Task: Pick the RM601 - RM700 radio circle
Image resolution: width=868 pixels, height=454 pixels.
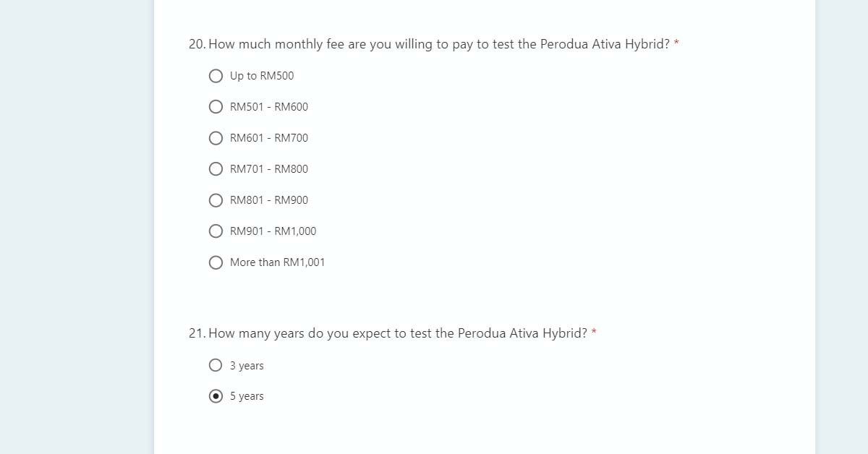Action: 216,138
